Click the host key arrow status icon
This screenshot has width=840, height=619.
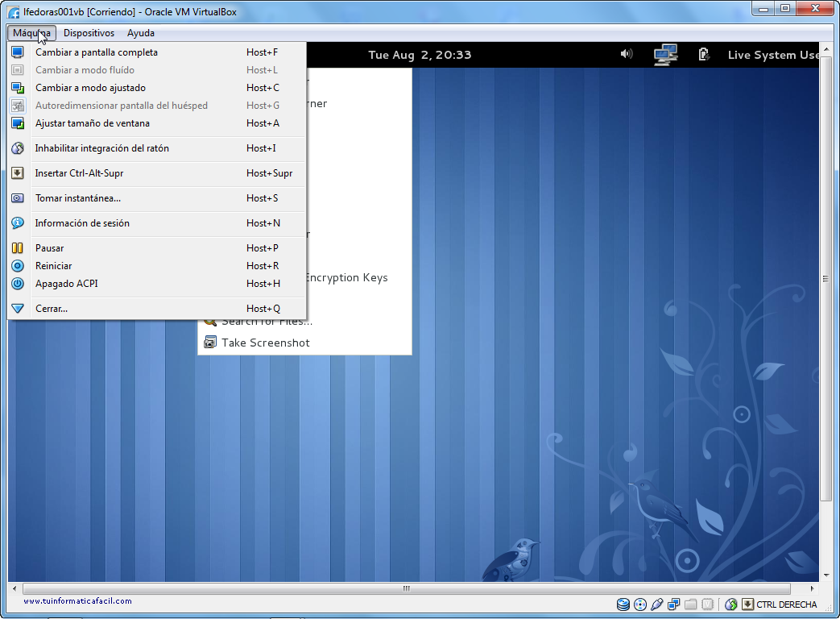tap(748, 604)
